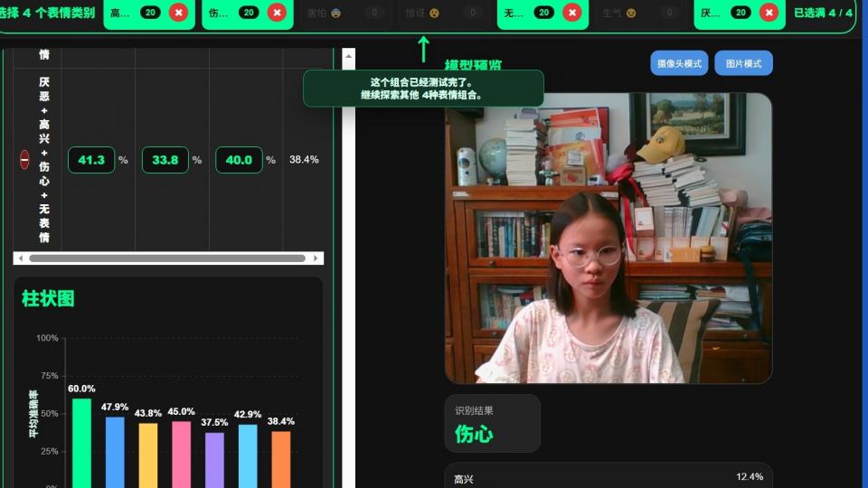Click the 这个组合已经测试完了 tooltip message
This screenshot has height=488, width=868.
point(423,89)
